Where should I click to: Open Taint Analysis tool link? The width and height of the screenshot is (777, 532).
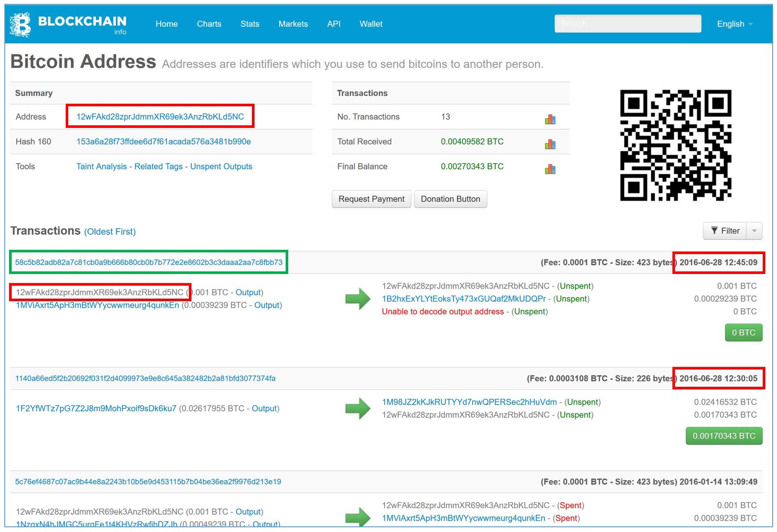(x=102, y=166)
